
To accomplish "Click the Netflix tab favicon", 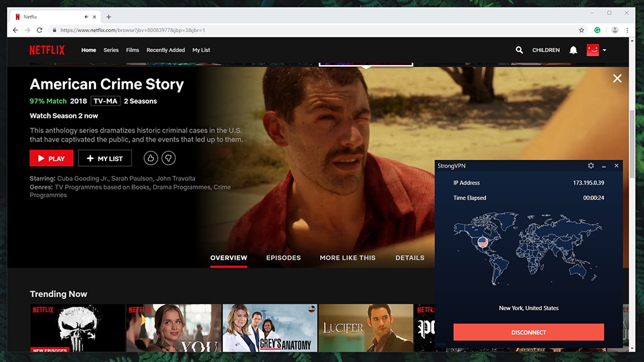I will coord(17,17).
